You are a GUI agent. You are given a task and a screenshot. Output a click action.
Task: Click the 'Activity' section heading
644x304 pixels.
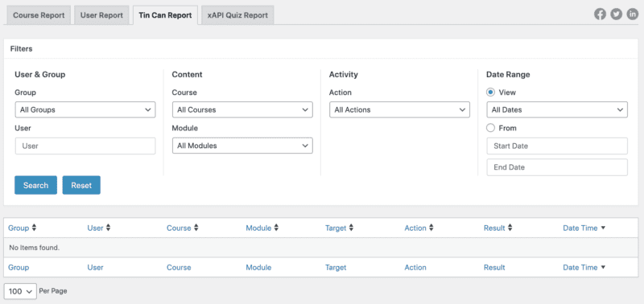coord(344,75)
